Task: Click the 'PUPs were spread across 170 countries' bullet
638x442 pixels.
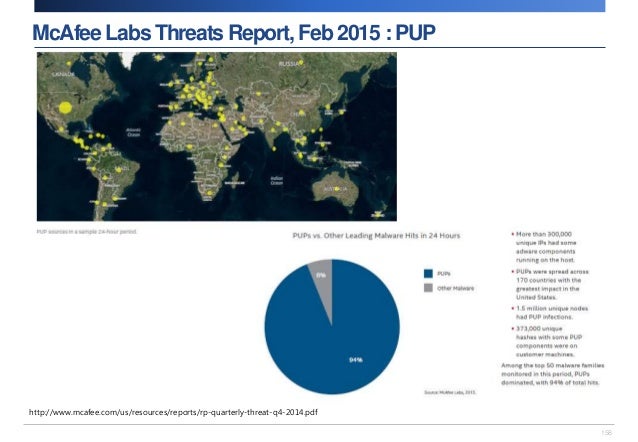Action: pos(550,284)
